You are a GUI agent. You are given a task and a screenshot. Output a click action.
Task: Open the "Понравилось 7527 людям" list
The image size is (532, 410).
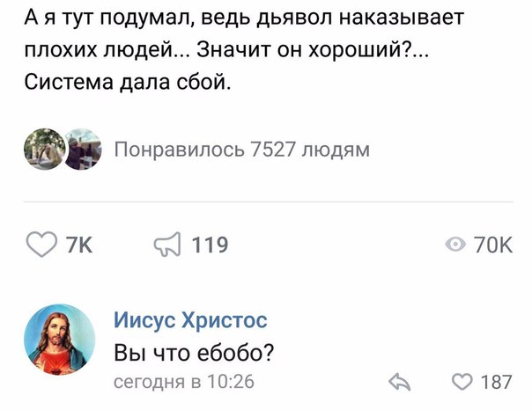242,150
